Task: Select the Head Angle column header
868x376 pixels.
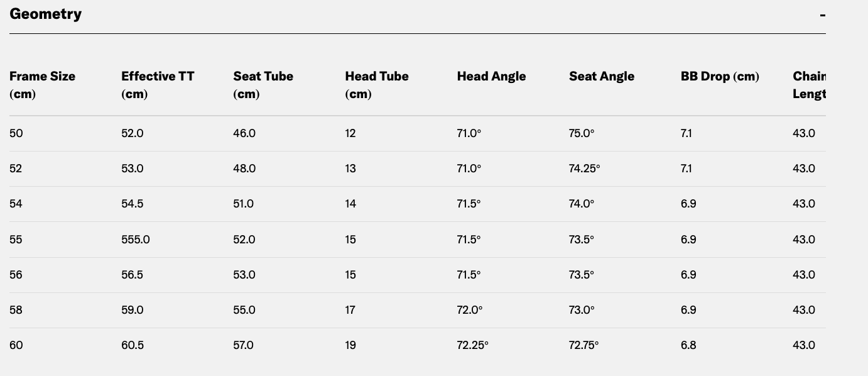Action: click(491, 76)
